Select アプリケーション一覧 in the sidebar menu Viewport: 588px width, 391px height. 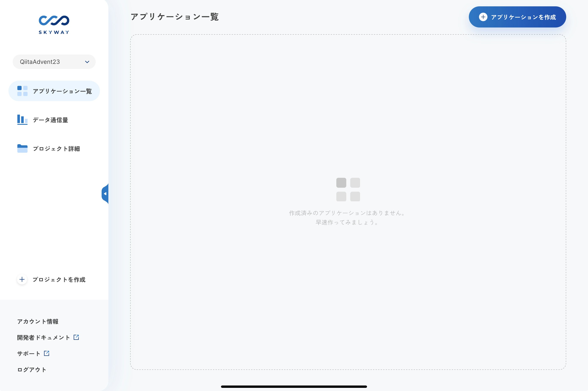[x=54, y=91]
